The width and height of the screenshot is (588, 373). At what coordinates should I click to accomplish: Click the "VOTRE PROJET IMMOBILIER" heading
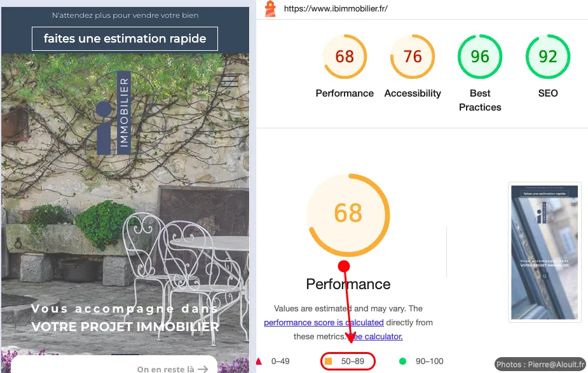(x=125, y=327)
